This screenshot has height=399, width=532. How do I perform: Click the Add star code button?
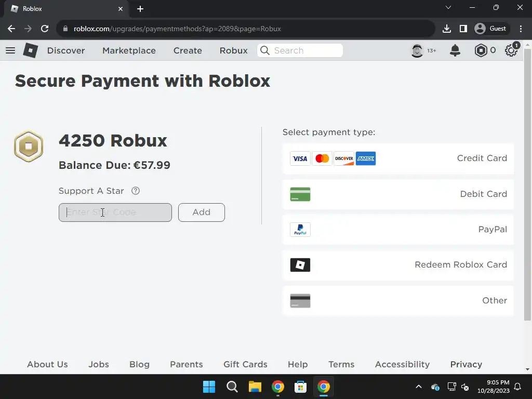click(x=202, y=212)
